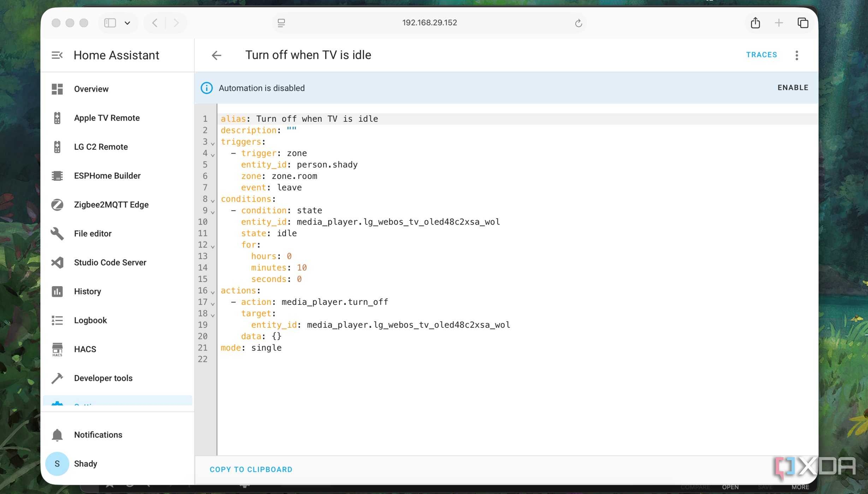Collapse the actions block on line 16
The image size is (868, 494).
pyautogui.click(x=213, y=292)
